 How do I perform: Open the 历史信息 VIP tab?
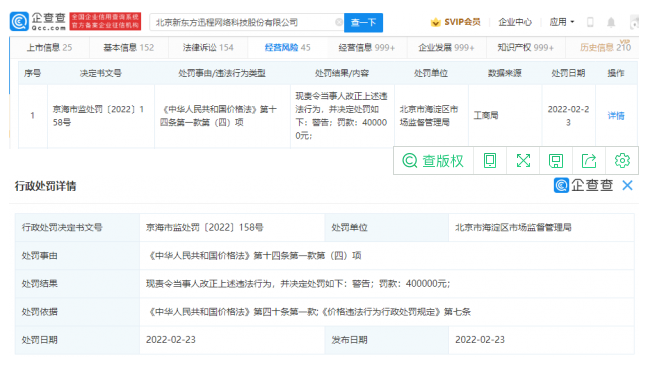[605, 47]
